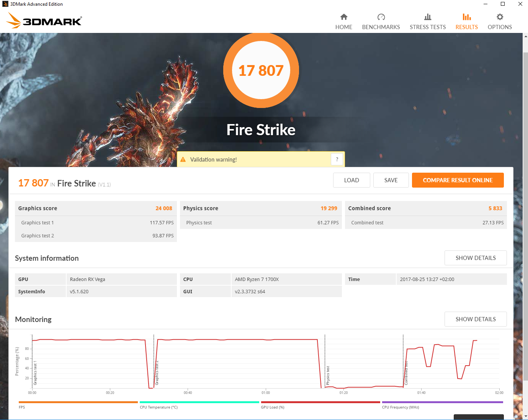Screen dimensions: 528x420
Task: Switch to STRESS TESTS tab
Action: [x=428, y=27]
